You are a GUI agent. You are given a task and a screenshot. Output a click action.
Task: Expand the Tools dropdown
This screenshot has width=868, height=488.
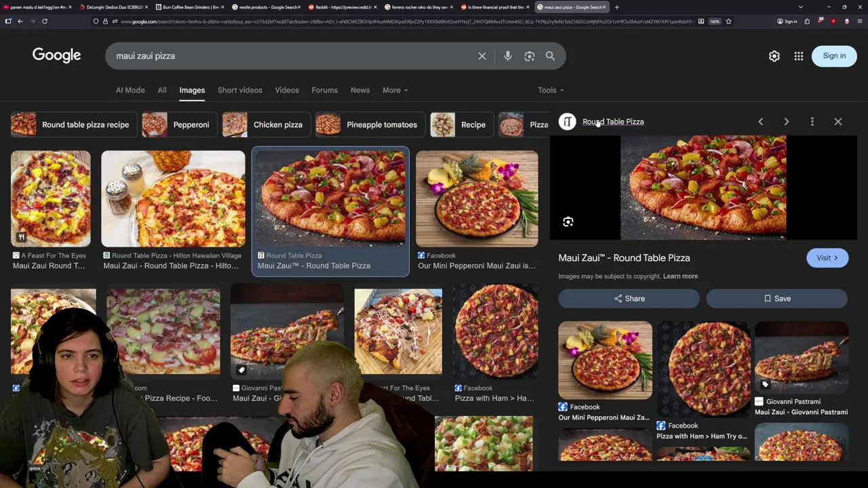(551, 90)
